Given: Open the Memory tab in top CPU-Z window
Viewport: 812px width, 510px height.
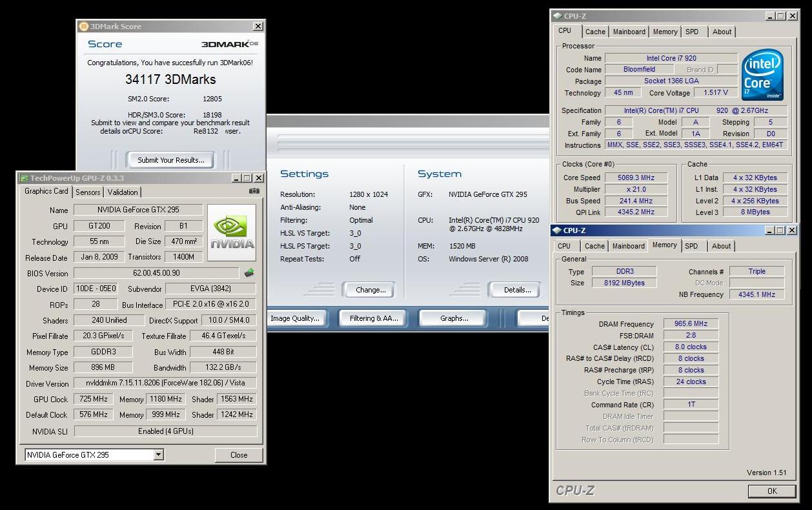Looking at the screenshot, I should click(665, 32).
